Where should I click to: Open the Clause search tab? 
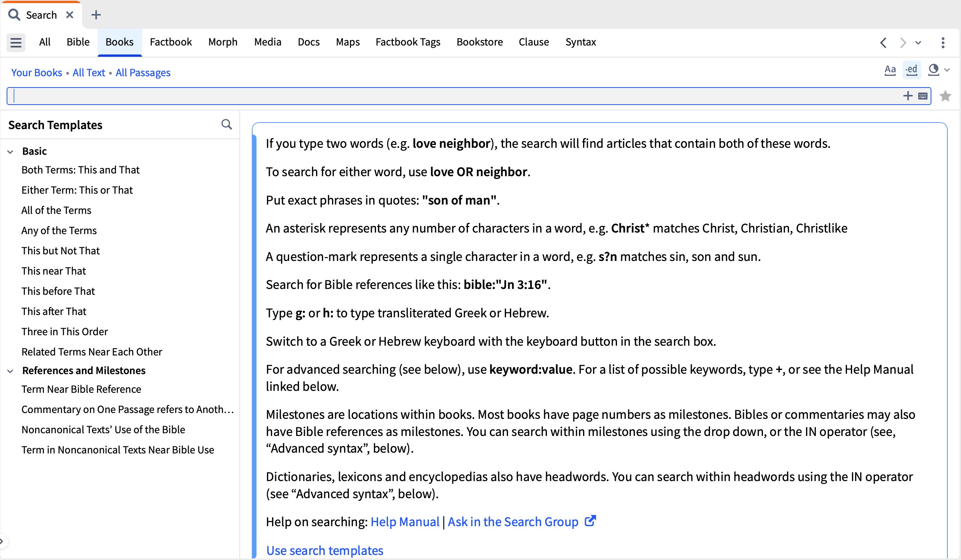tap(534, 42)
